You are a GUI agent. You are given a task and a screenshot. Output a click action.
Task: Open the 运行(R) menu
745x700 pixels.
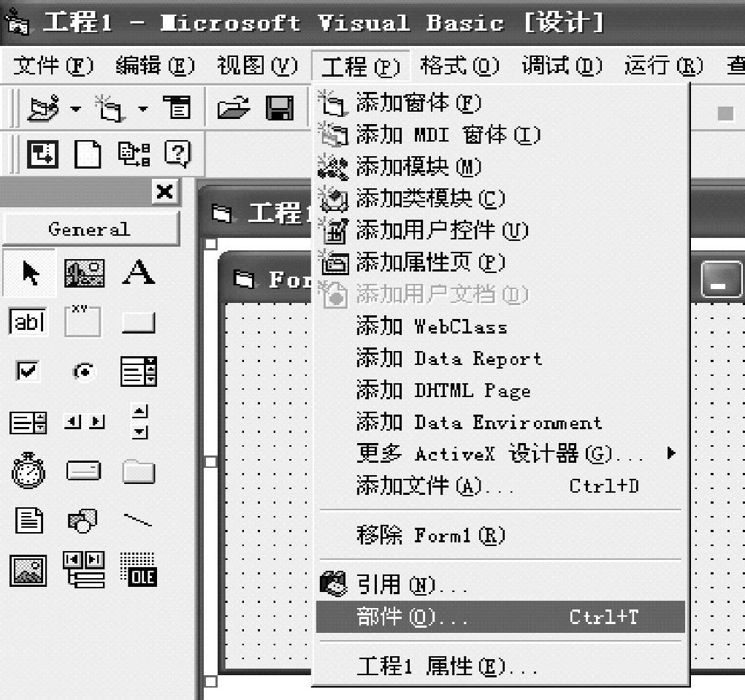click(x=664, y=66)
